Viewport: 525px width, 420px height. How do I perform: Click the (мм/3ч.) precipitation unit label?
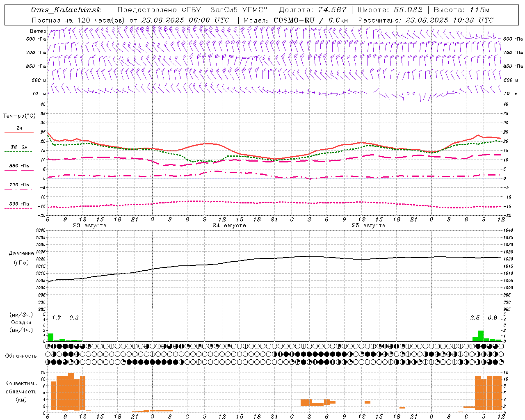click(x=21, y=315)
